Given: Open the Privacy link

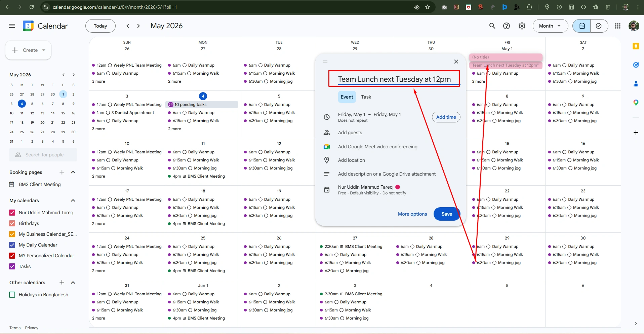Looking at the screenshot, I should click(x=32, y=328).
